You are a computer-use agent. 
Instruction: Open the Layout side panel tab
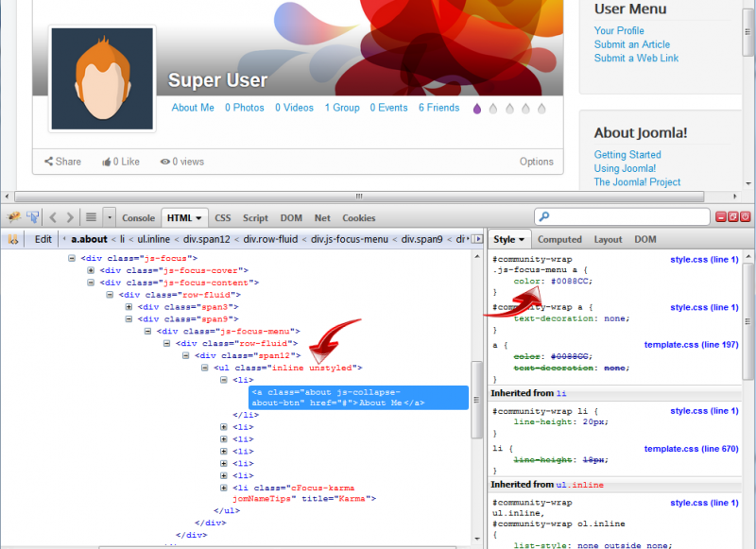(608, 240)
